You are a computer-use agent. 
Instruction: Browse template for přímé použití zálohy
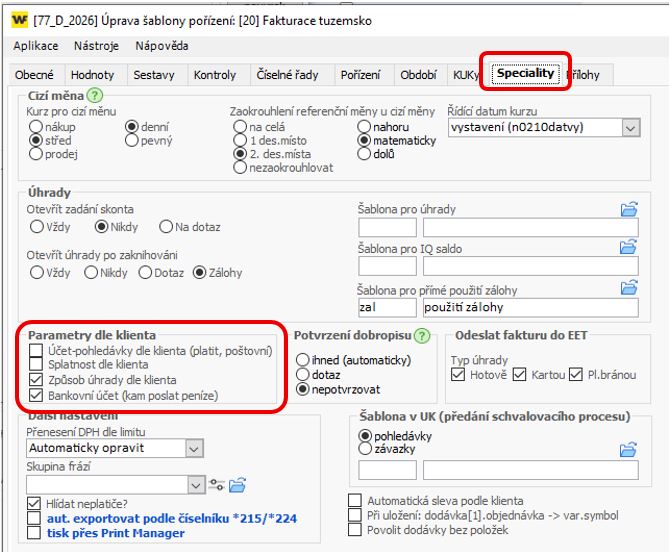pyautogui.click(x=628, y=288)
